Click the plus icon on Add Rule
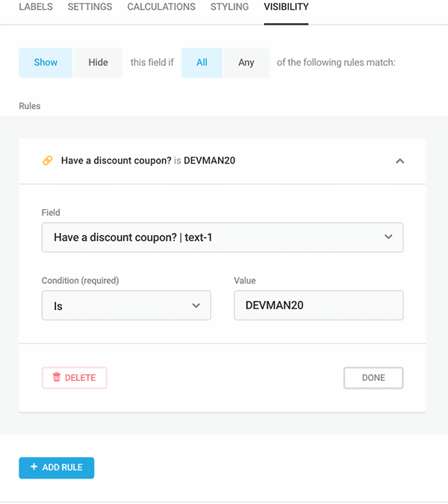Viewport: 448px width, 504px height. pyautogui.click(x=34, y=467)
